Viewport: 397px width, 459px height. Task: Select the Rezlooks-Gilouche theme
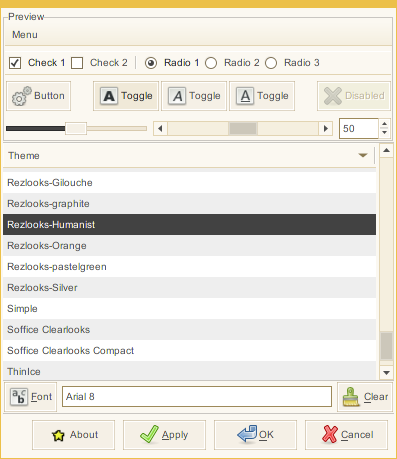coord(189,183)
